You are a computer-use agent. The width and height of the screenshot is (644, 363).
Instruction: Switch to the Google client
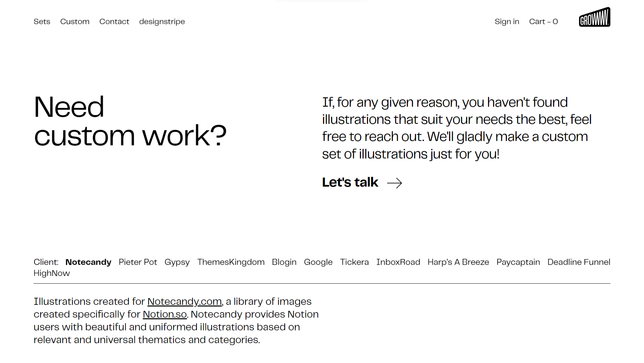(x=318, y=262)
